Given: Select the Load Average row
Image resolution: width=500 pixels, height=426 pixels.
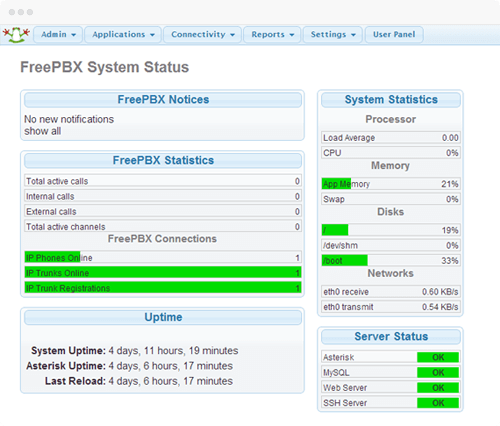Looking at the screenshot, I should point(391,138).
